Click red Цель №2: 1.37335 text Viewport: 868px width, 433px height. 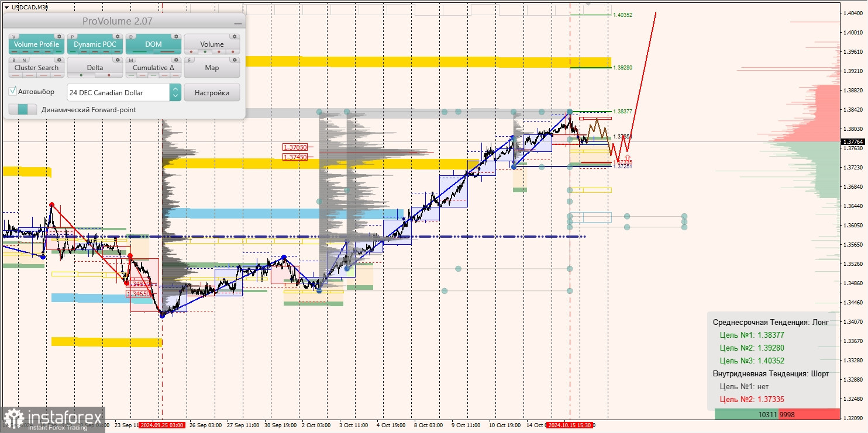click(x=752, y=399)
